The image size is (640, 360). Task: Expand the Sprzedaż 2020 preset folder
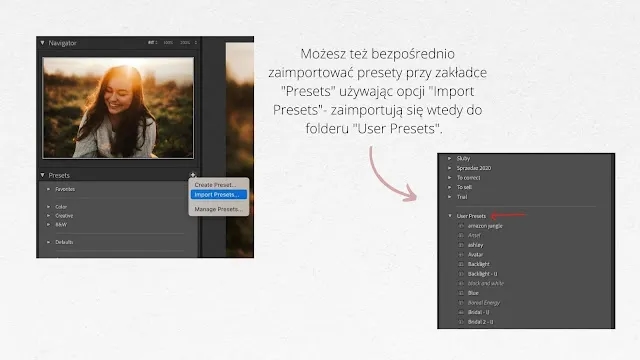pyautogui.click(x=449, y=168)
